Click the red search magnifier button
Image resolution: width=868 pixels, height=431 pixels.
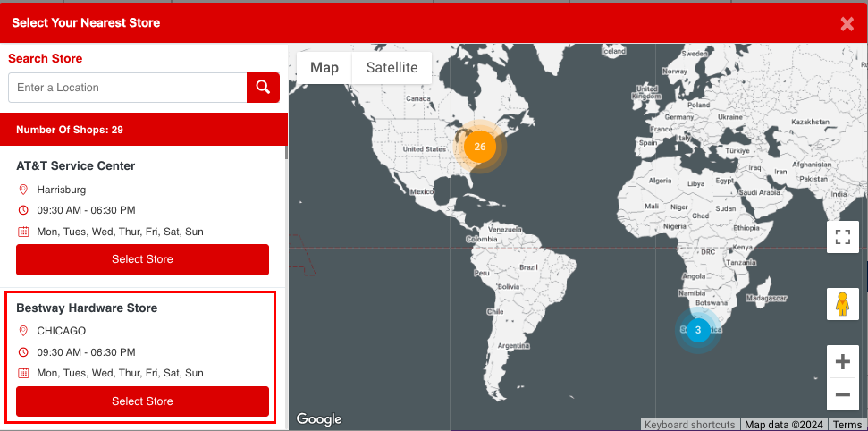(263, 88)
